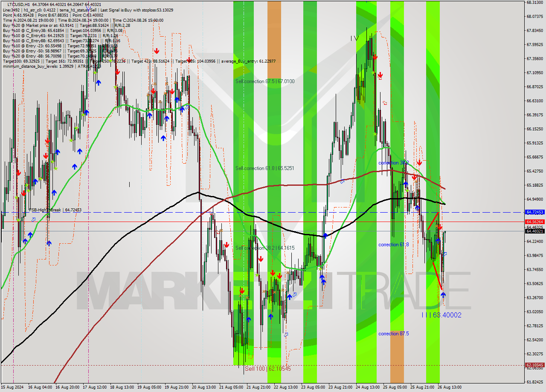Click the '20 Aug 13:00' time axis label
The image size is (546, 392).
(204, 387)
